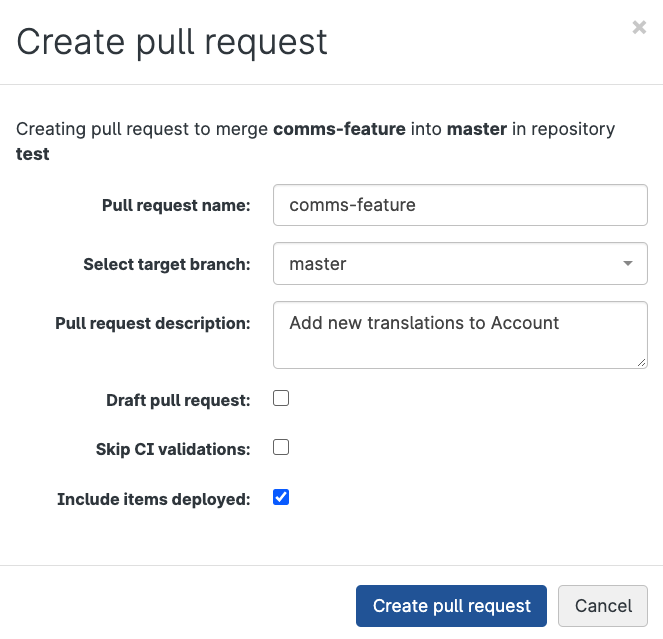This screenshot has width=663, height=639.
Task: Click the description text area resize handle
Action: point(641,361)
